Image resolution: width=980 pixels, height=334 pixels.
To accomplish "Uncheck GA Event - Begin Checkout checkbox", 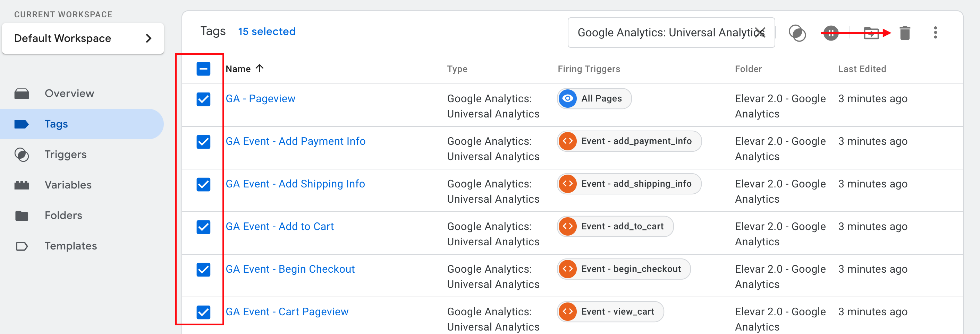I will pos(204,270).
